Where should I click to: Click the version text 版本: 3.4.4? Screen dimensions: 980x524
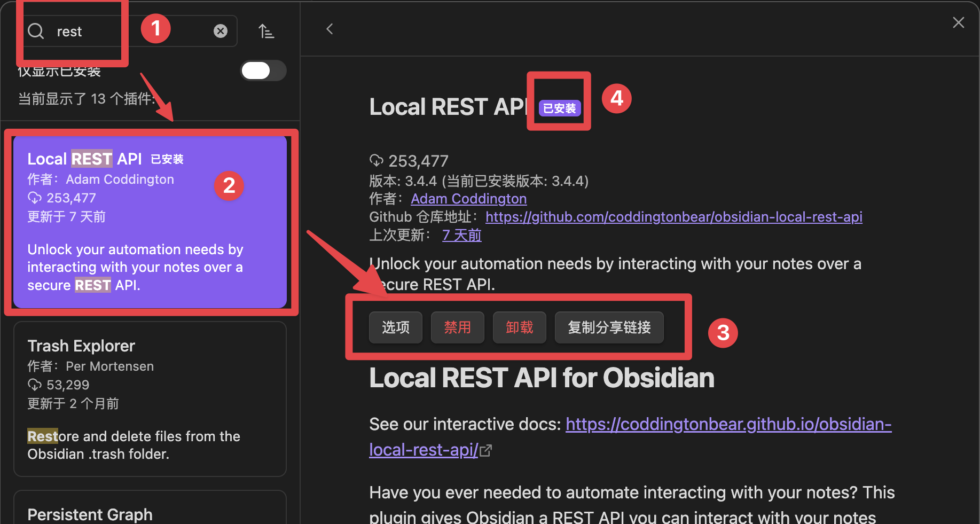(x=403, y=181)
